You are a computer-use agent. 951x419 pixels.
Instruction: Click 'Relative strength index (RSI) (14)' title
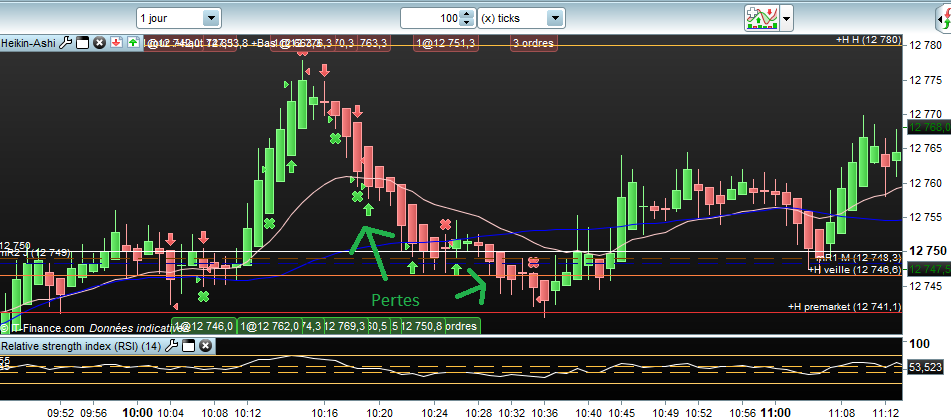pos(82,346)
